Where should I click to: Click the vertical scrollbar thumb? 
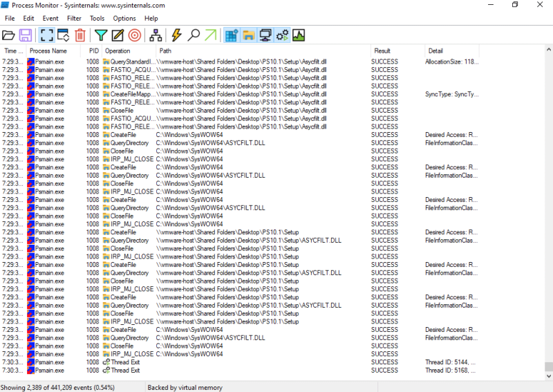coord(548,366)
